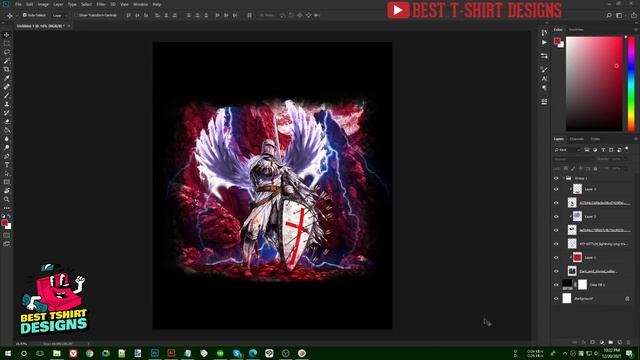Image resolution: width=640 pixels, height=360 pixels.
Task: Open the Window menu
Action: click(140, 4)
